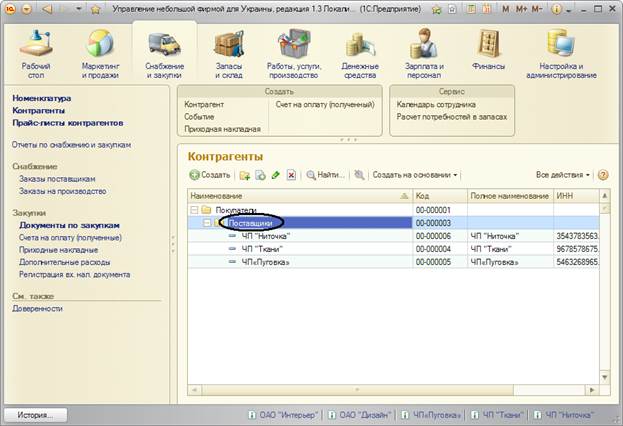
Task: Click the Найти... search button
Action: tap(325, 175)
